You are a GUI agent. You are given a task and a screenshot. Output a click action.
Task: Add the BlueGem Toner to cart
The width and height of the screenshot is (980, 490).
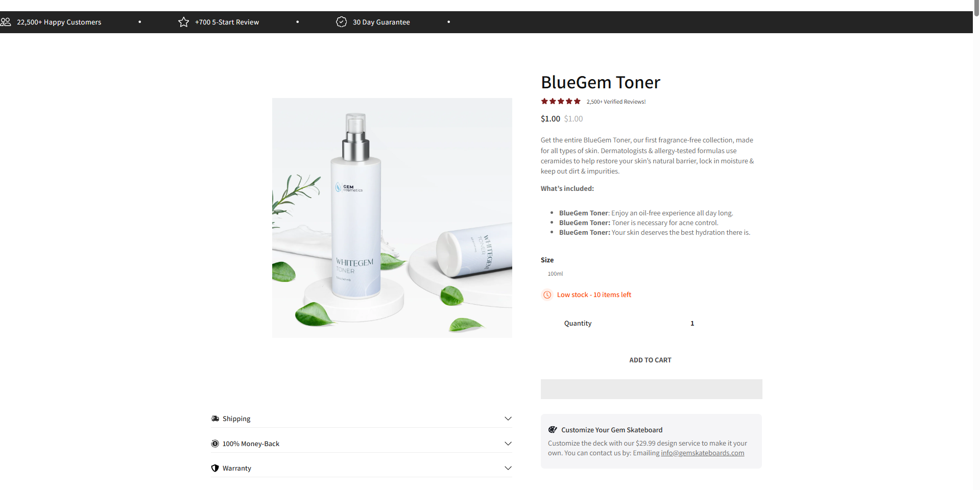(651, 360)
